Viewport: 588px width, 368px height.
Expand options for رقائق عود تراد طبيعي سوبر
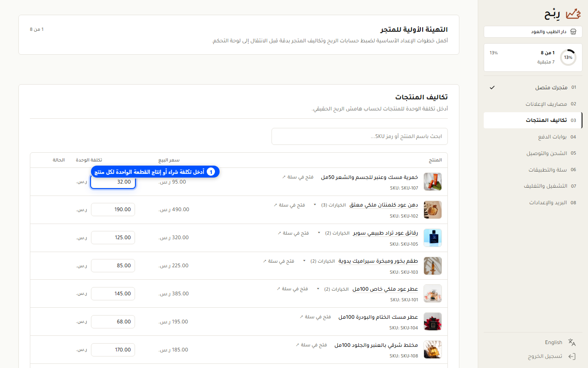(x=334, y=233)
